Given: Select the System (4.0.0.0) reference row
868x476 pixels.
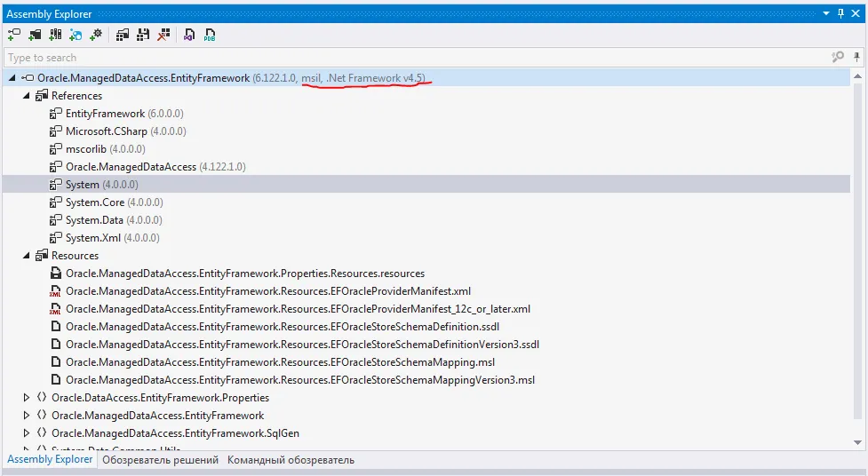Looking at the screenshot, I should pos(426,185).
